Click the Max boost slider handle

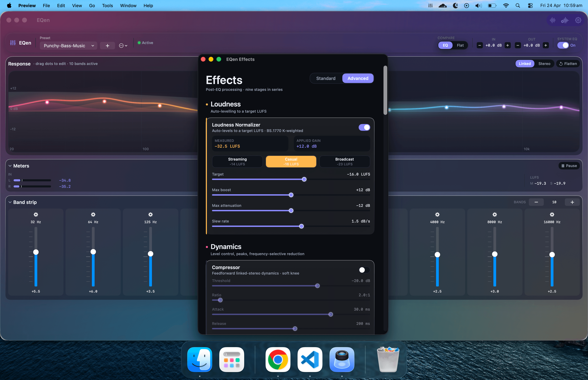pos(291,195)
